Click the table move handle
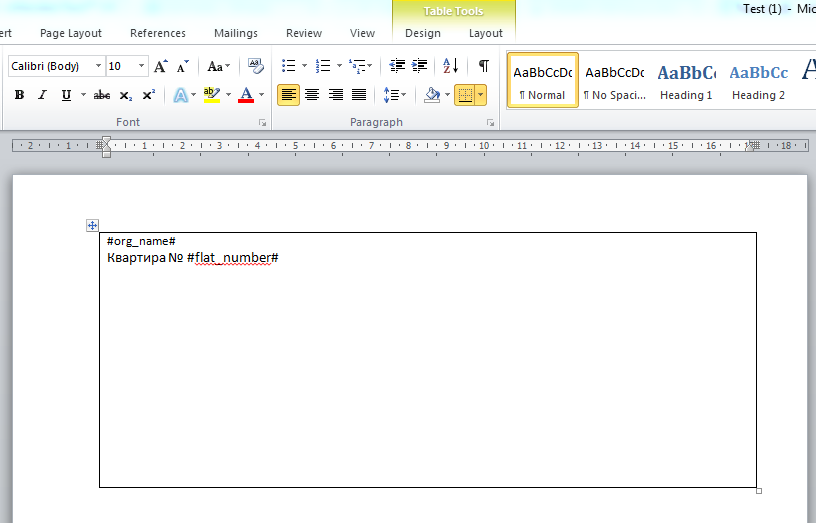This screenshot has width=816, height=523. 92,226
